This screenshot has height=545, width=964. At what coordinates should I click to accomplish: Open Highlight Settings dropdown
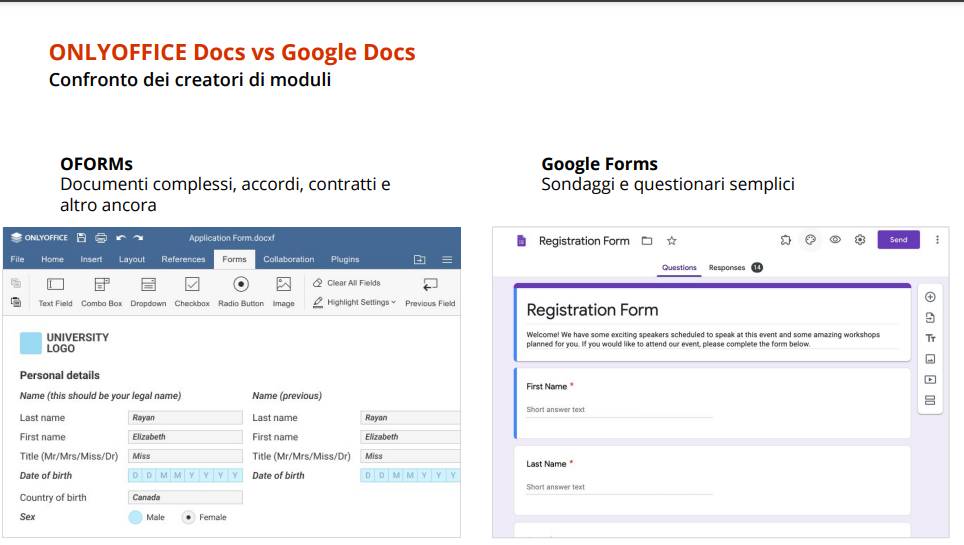point(354,302)
